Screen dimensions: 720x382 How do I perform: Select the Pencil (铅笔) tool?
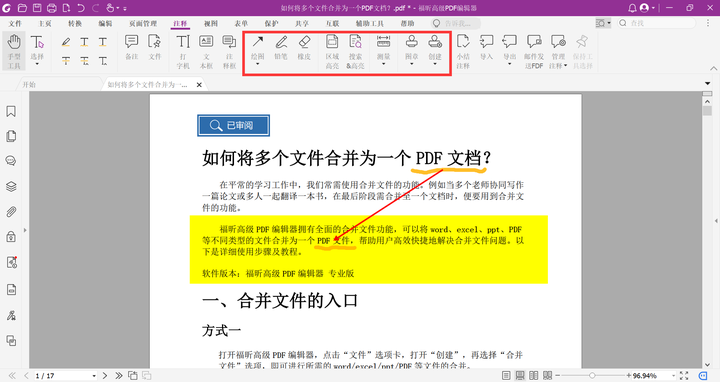point(281,47)
